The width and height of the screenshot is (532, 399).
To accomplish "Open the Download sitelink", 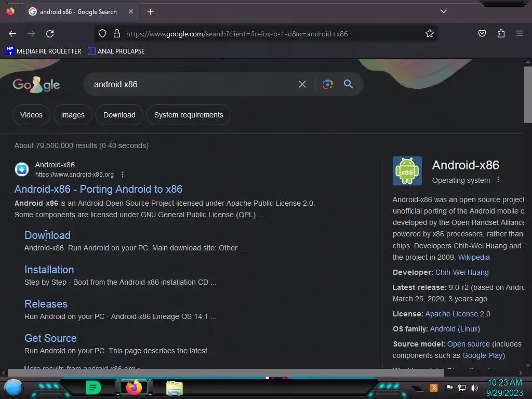I will pyautogui.click(x=47, y=235).
